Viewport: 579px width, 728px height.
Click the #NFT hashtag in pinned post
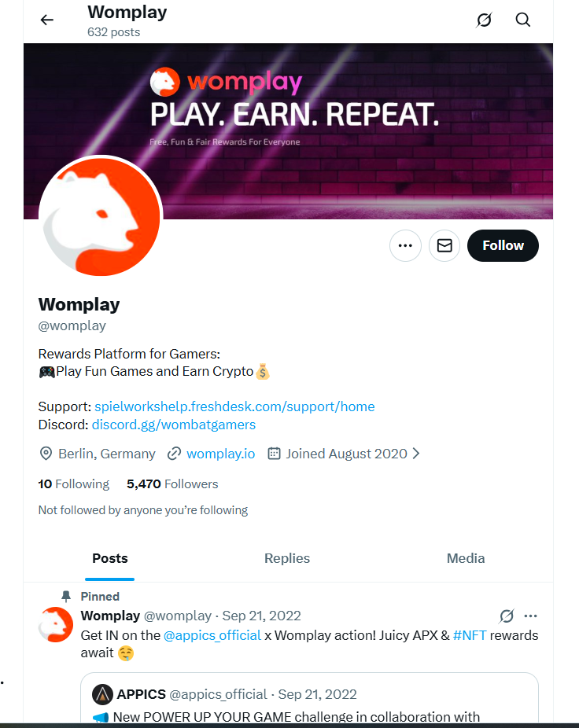(x=470, y=635)
